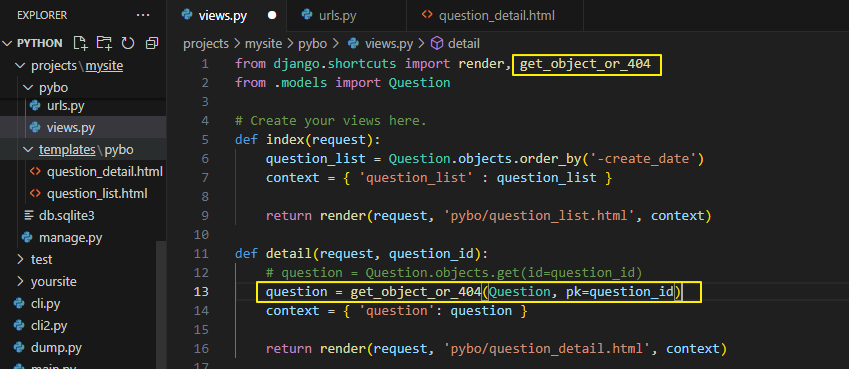This screenshot has width=849, height=369.
Task: Click the commented-out Question.objects.get line
Action: (x=454, y=273)
